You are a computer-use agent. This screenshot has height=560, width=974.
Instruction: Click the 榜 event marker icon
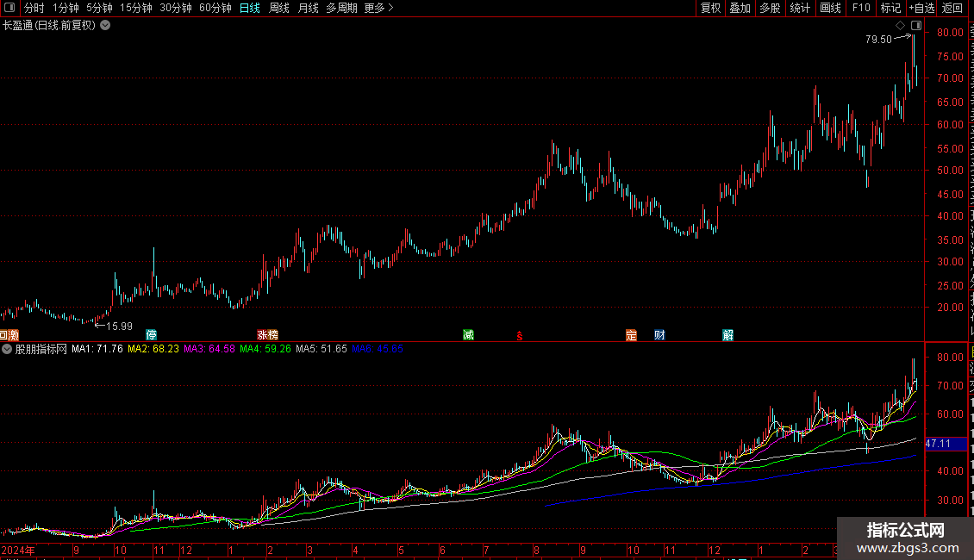(x=272, y=335)
